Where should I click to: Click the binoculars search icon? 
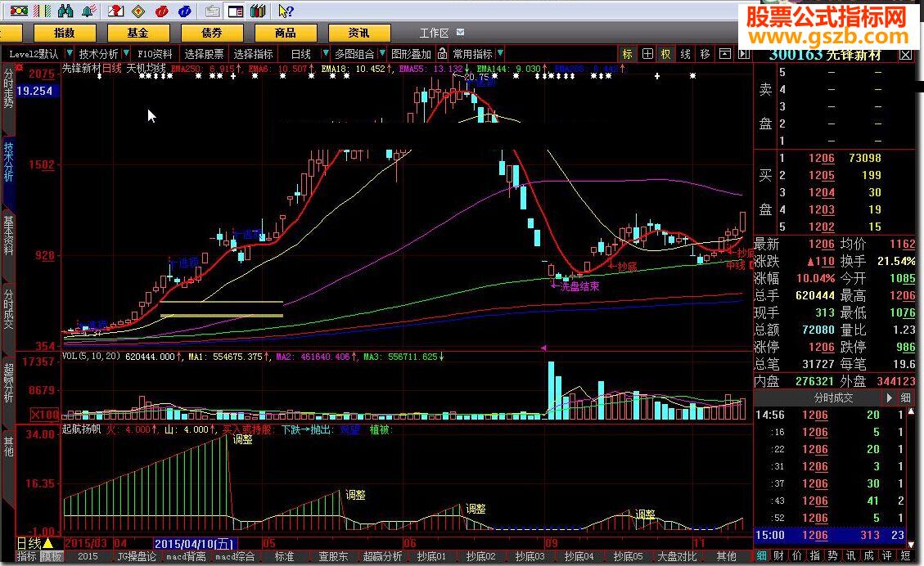[x=67, y=11]
